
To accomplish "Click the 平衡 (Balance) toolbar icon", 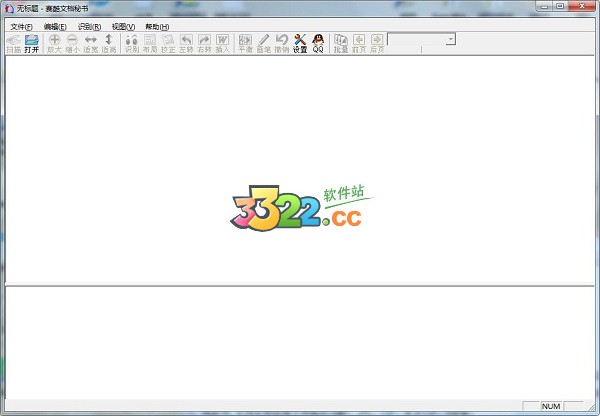I will (245, 44).
